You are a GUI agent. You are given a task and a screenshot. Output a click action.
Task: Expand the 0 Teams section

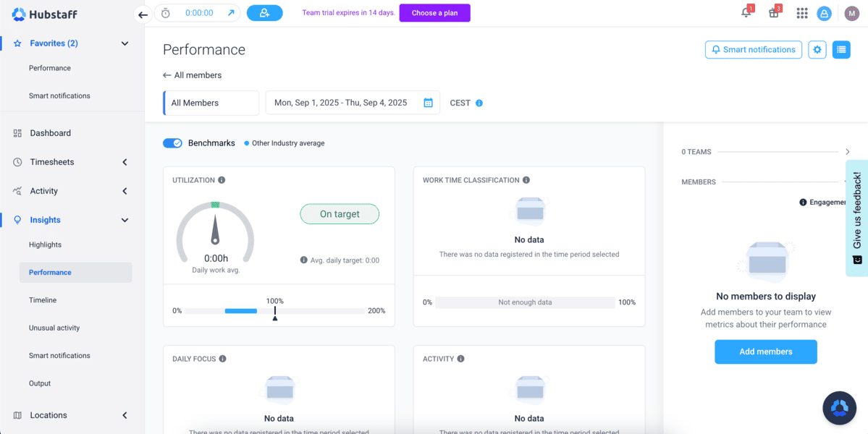pyautogui.click(x=847, y=152)
